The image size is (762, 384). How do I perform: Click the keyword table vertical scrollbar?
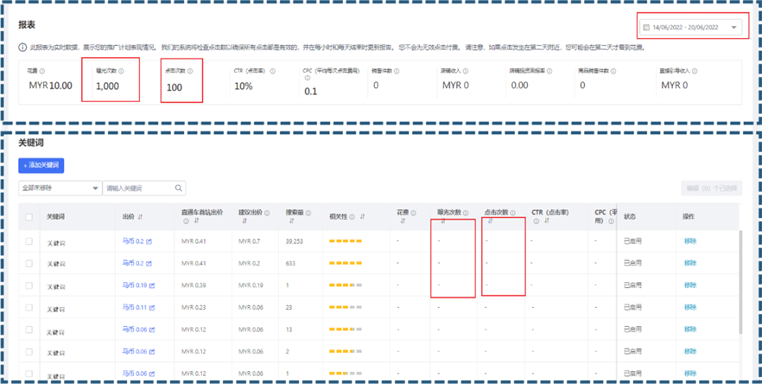pos(741,282)
